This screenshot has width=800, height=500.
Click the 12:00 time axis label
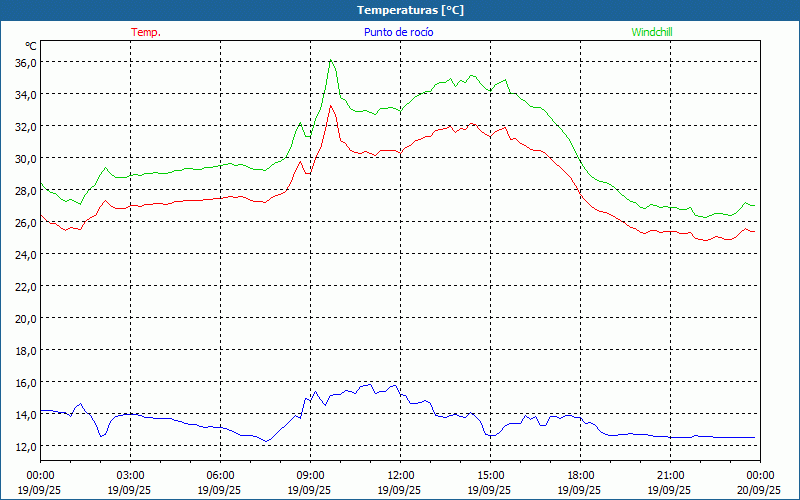(400, 475)
